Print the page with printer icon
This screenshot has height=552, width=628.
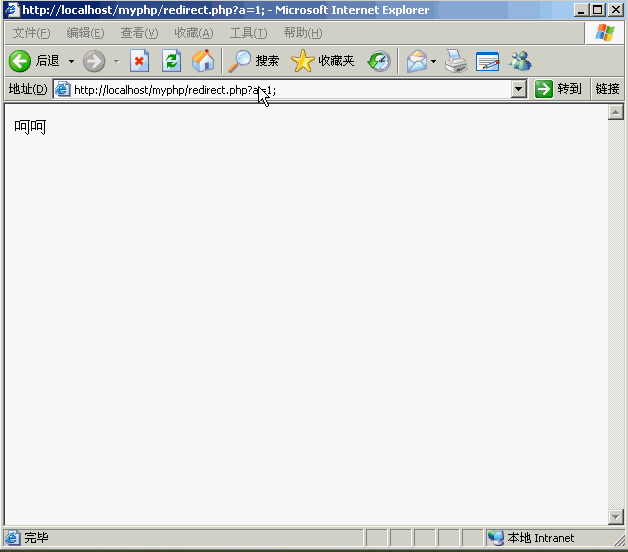(x=455, y=61)
